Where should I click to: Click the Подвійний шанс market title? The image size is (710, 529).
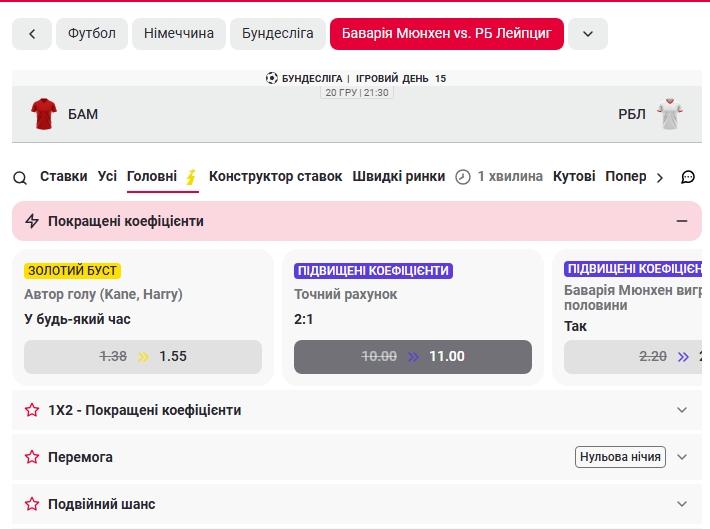[101, 504]
